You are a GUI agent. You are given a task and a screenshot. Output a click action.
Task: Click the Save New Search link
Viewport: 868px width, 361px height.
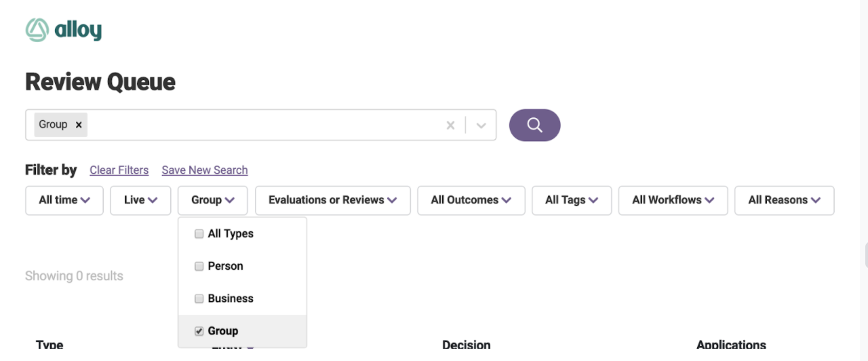204,170
